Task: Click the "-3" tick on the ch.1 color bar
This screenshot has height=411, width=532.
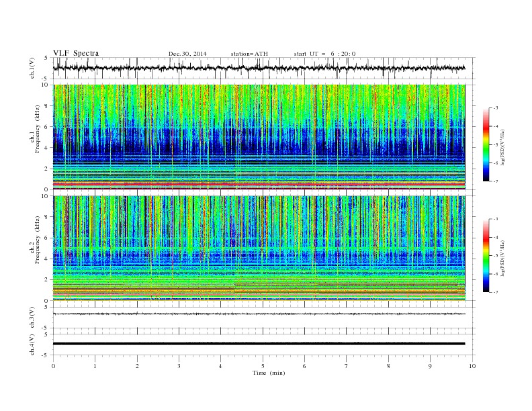Action: (x=496, y=108)
